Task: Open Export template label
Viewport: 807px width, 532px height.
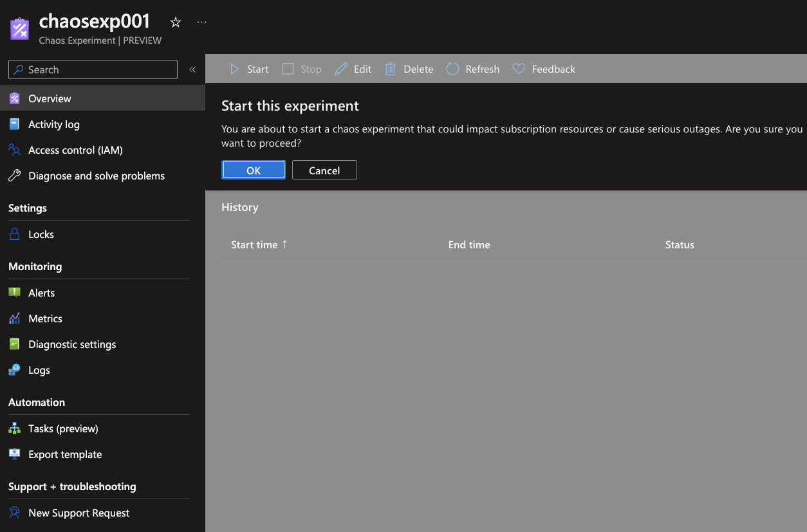Action: 65,454
